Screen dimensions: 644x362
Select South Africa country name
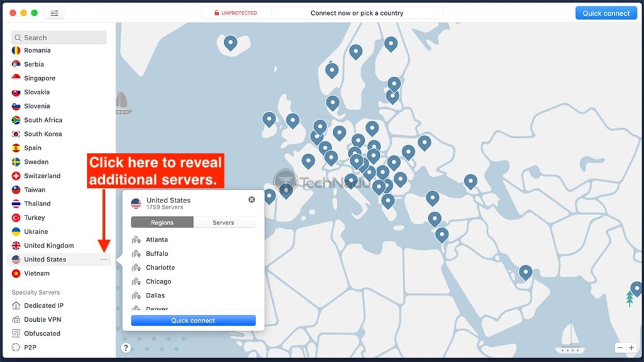click(x=43, y=120)
